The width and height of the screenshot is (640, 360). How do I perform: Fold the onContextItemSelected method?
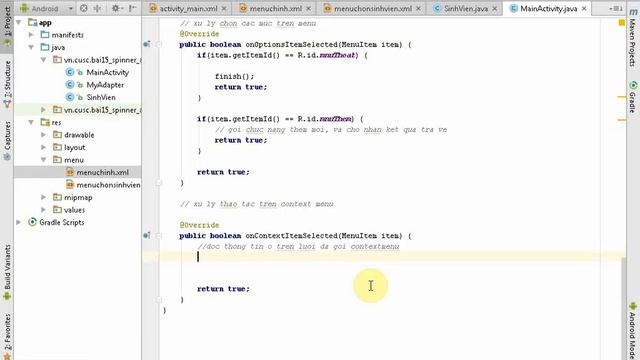click(x=159, y=236)
